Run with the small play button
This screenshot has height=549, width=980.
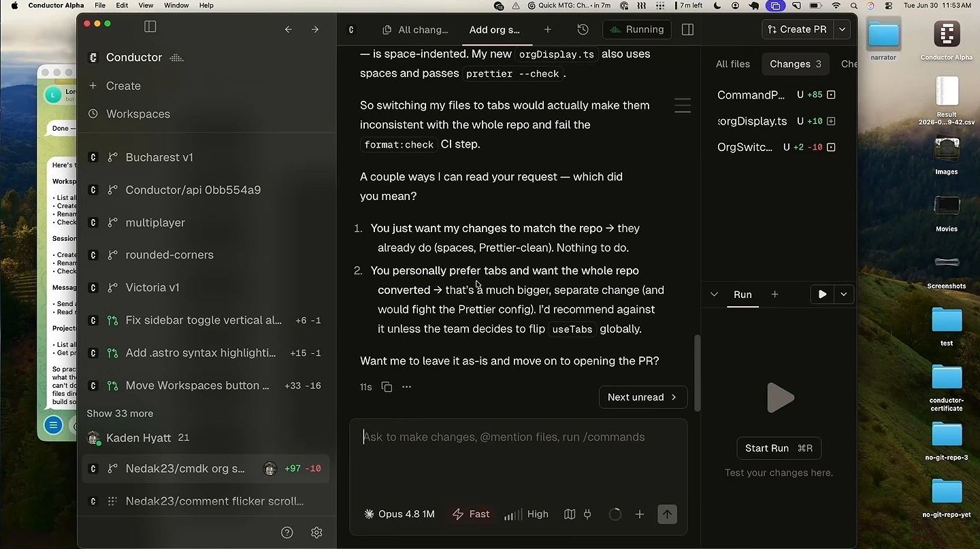pyautogui.click(x=823, y=295)
